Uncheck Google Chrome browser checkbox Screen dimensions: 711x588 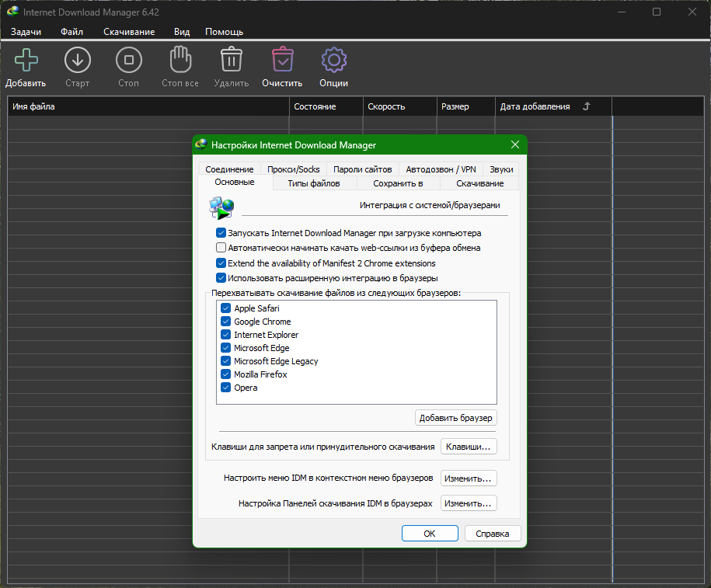coord(226,322)
